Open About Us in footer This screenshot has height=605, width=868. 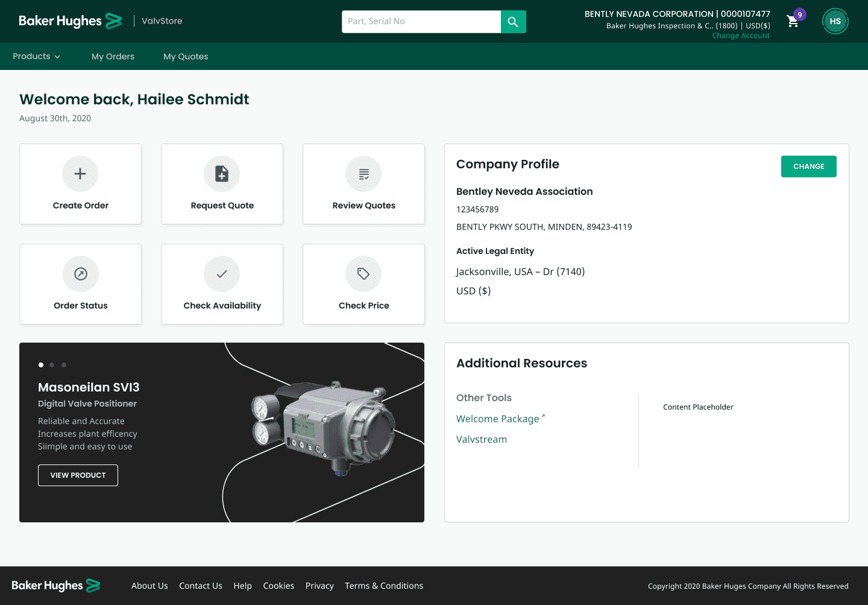pyautogui.click(x=149, y=586)
